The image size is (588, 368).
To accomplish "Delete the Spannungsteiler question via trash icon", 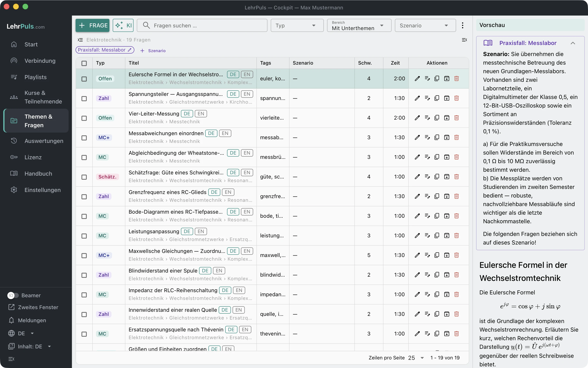I will [x=457, y=98].
